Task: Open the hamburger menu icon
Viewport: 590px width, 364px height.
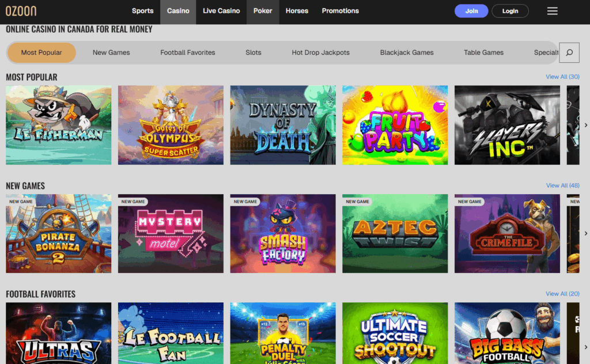Action: click(x=552, y=11)
